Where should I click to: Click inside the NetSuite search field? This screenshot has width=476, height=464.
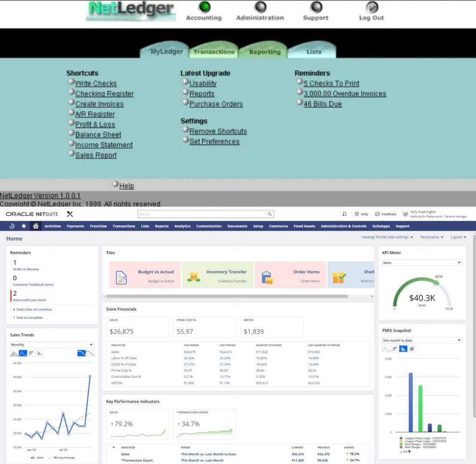click(x=202, y=214)
